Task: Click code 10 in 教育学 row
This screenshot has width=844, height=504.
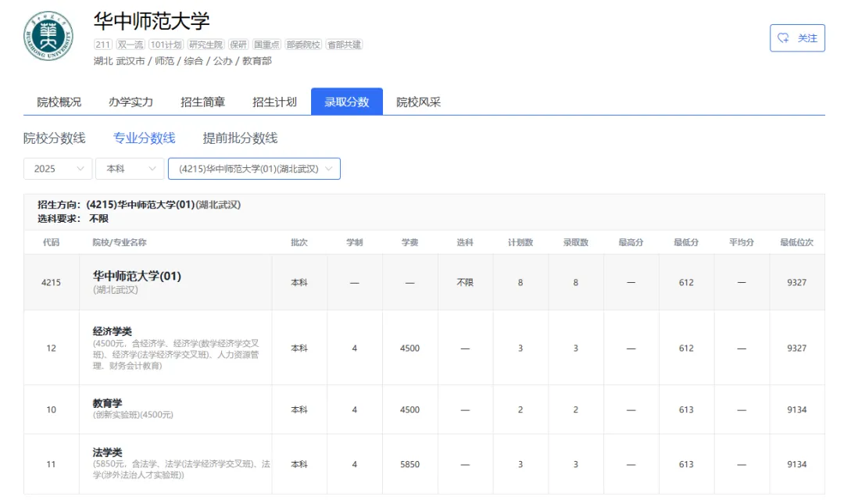Action: point(51,409)
